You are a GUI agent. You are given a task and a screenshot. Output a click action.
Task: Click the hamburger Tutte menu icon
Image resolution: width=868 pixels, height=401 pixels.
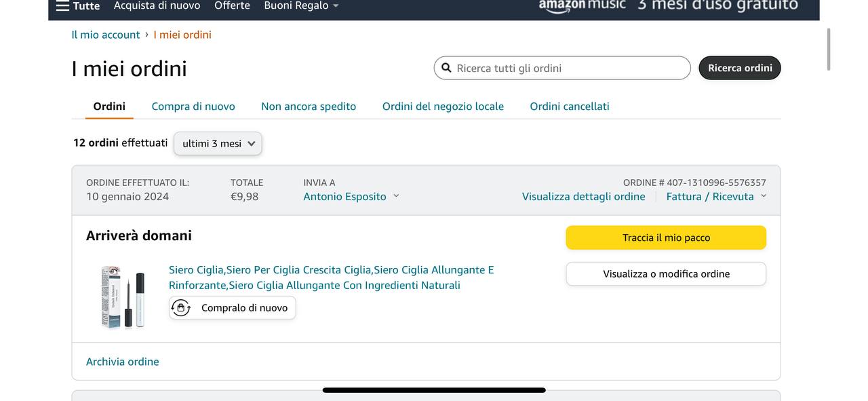click(x=62, y=6)
